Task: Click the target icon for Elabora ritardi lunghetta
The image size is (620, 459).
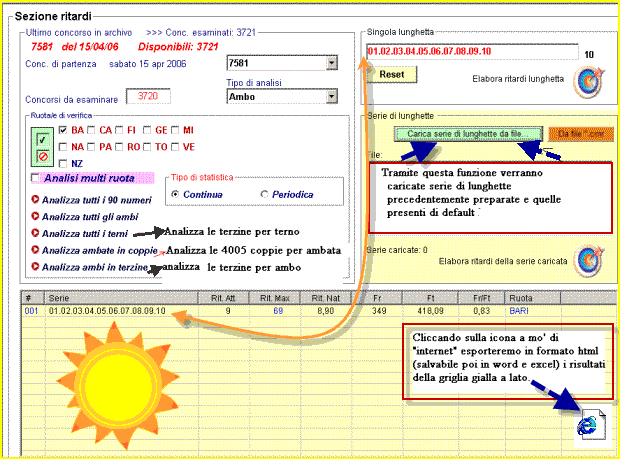Action: pyautogui.click(x=589, y=82)
